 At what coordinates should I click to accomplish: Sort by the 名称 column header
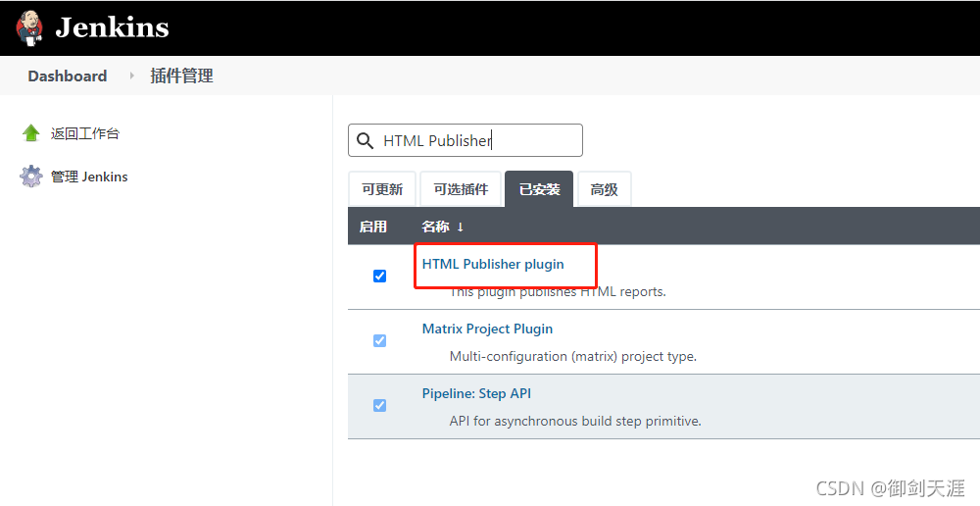pyautogui.click(x=443, y=227)
